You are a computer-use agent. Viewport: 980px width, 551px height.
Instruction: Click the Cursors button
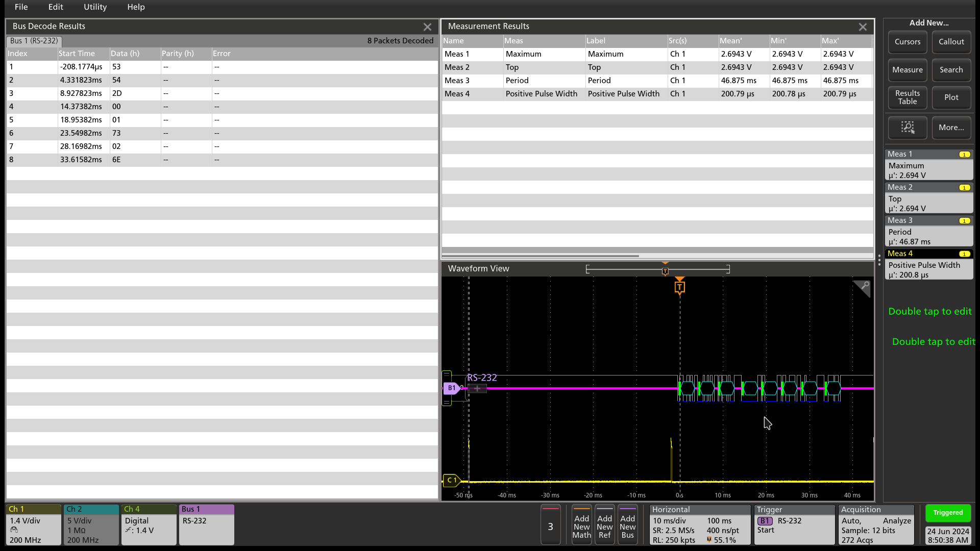(x=907, y=42)
